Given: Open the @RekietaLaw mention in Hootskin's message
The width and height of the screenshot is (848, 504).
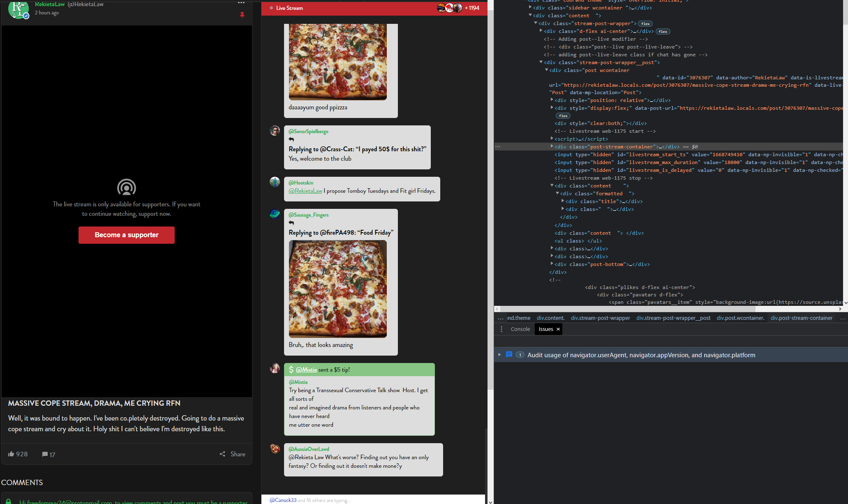Looking at the screenshot, I should point(305,191).
